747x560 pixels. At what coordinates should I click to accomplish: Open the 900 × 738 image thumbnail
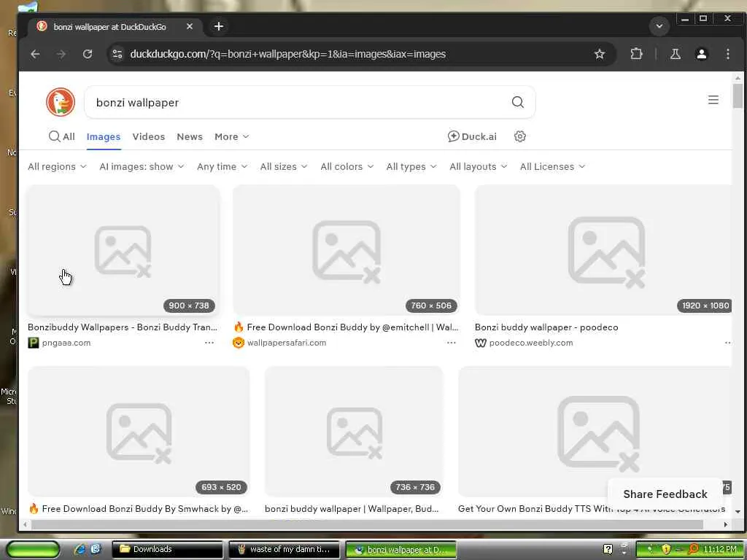[123, 250]
